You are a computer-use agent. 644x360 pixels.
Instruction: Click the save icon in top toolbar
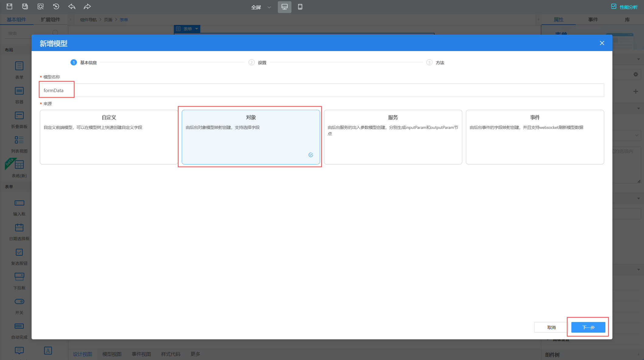click(9, 6)
